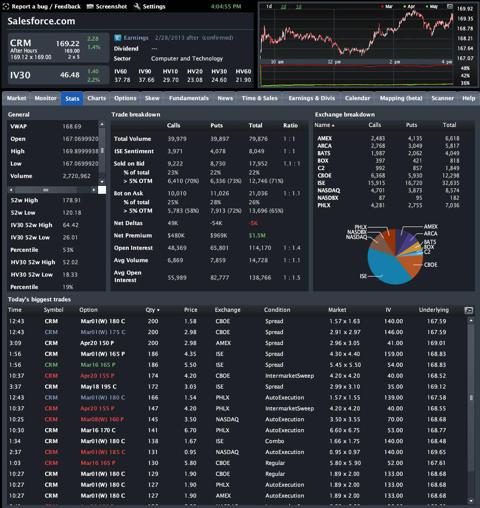
Task: Toggle the Mar series in the chart legend
Action: tap(387, 6)
